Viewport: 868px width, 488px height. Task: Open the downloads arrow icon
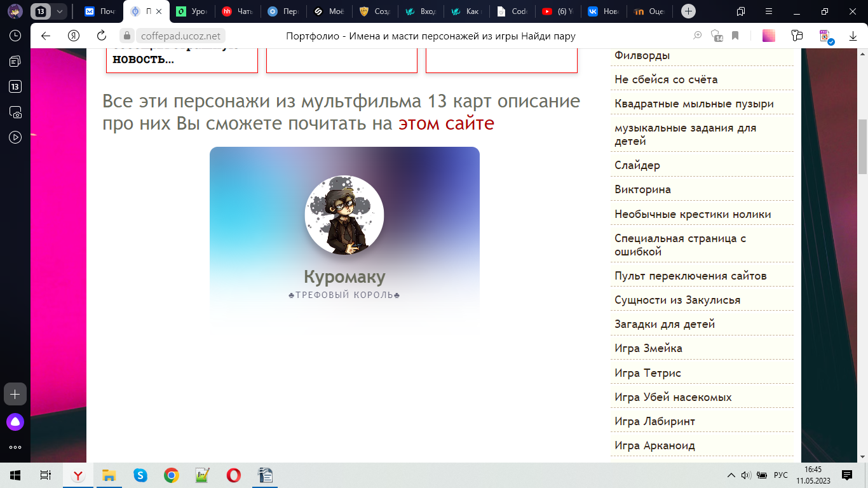[853, 36]
